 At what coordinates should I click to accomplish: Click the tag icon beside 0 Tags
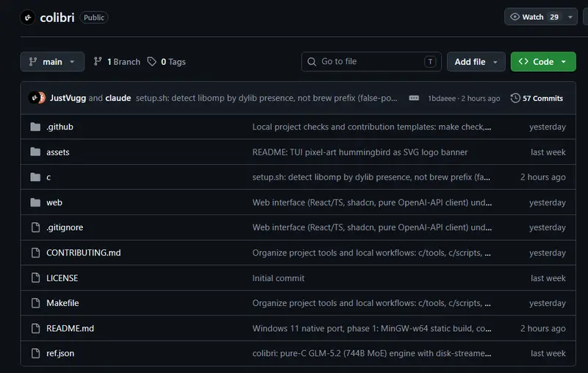151,61
